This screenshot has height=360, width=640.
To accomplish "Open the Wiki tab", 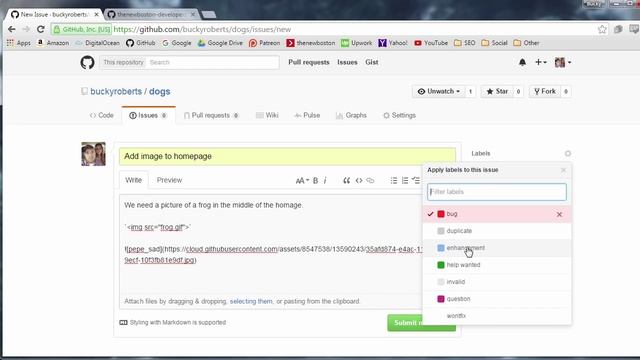I will tap(267, 116).
